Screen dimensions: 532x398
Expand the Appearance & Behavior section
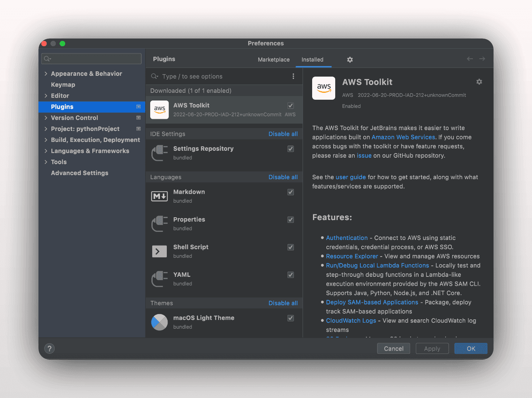pyautogui.click(x=46, y=74)
